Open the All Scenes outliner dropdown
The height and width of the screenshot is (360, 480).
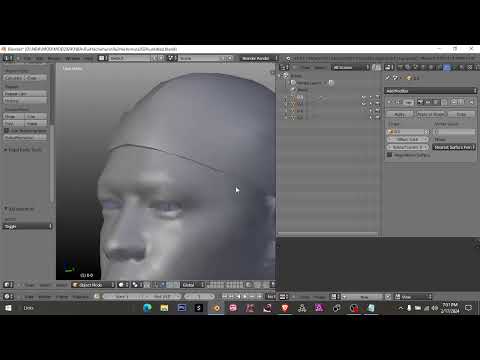[351, 67]
